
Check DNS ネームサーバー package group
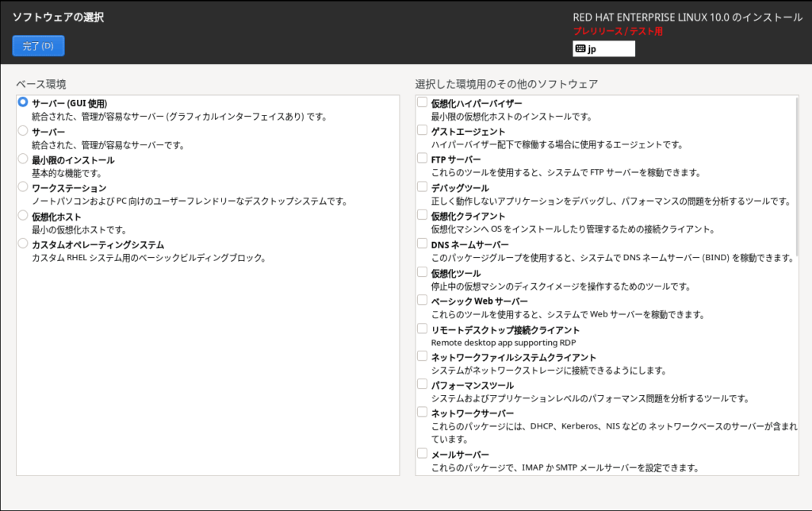pos(422,244)
